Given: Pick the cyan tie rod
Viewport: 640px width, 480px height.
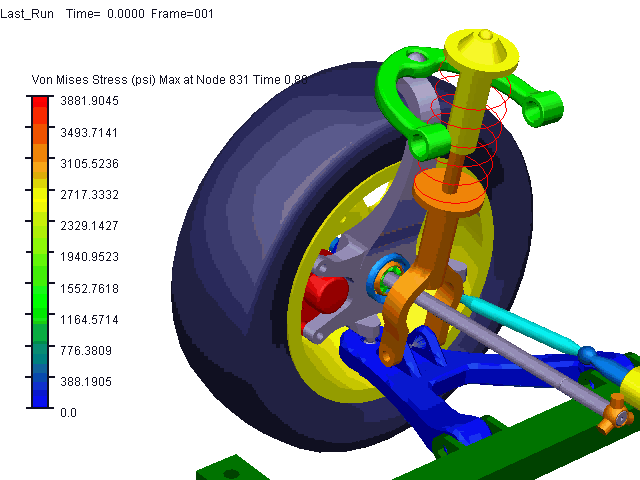Looking at the screenshot, I should coord(520,323).
